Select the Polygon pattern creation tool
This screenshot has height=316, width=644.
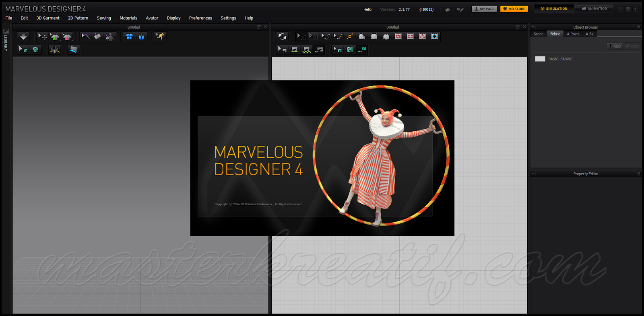click(362, 37)
